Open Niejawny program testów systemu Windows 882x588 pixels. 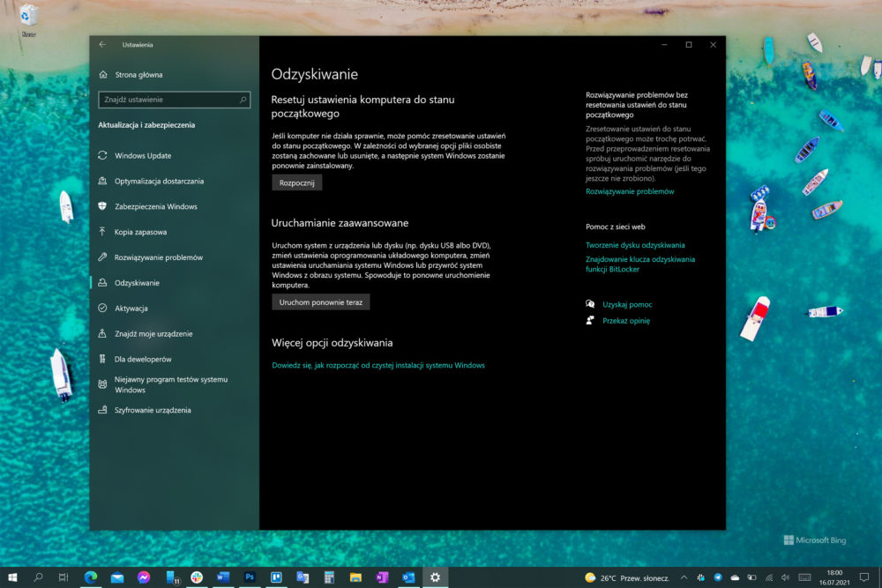[170, 384]
